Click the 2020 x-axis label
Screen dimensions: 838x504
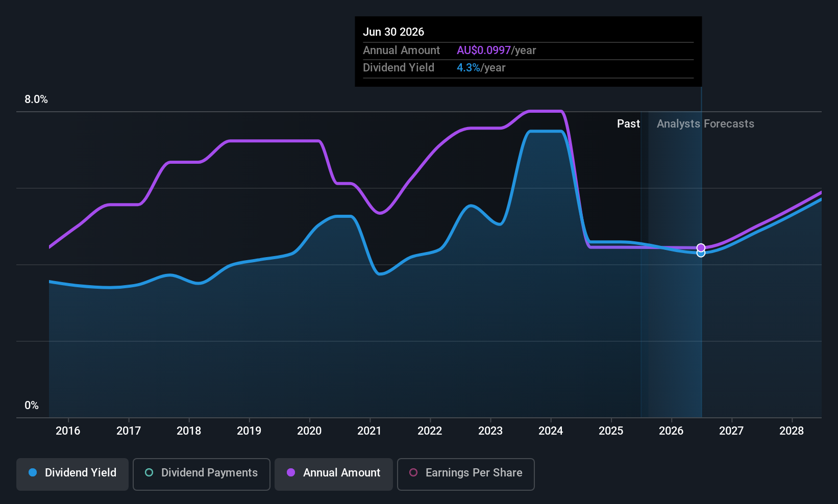click(x=309, y=431)
